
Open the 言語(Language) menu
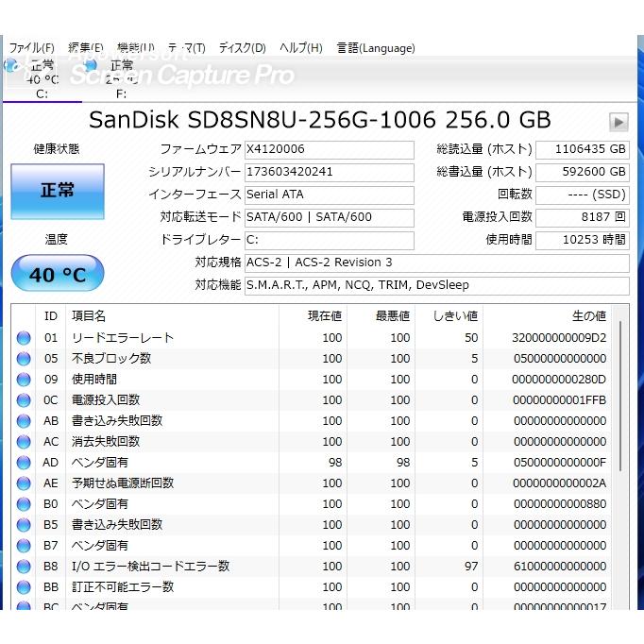coord(376,48)
